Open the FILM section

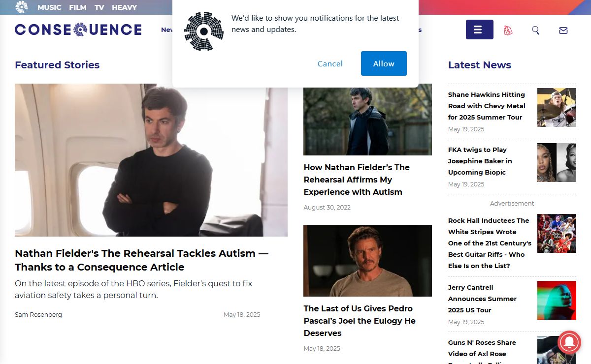click(78, 7)
